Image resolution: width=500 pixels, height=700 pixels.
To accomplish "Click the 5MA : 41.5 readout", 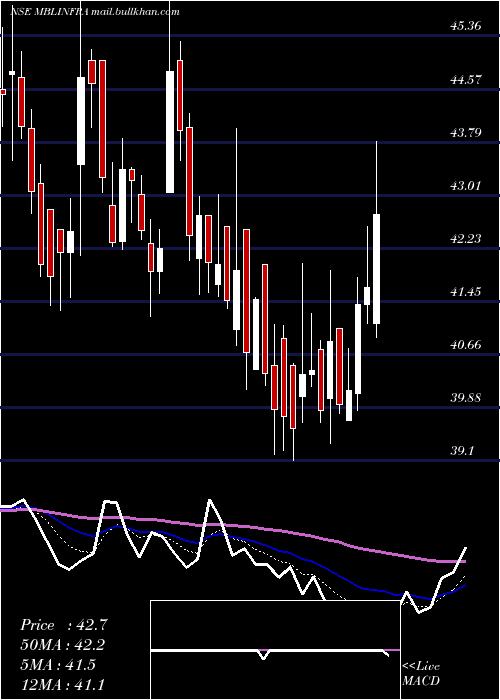I will (58, 665).
